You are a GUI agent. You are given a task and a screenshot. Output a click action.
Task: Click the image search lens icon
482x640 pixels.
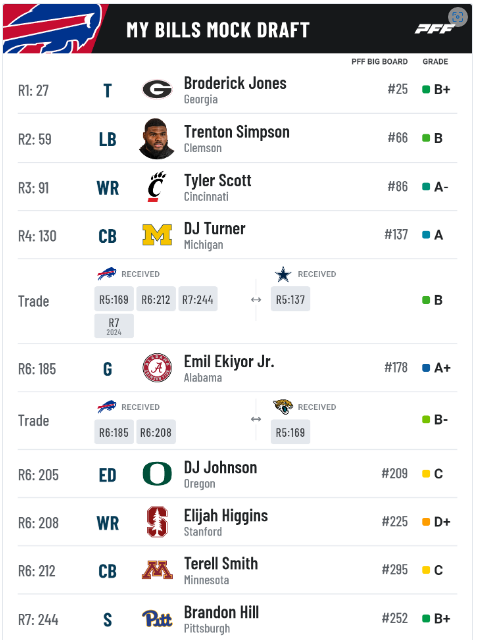[x=458, y=17]
